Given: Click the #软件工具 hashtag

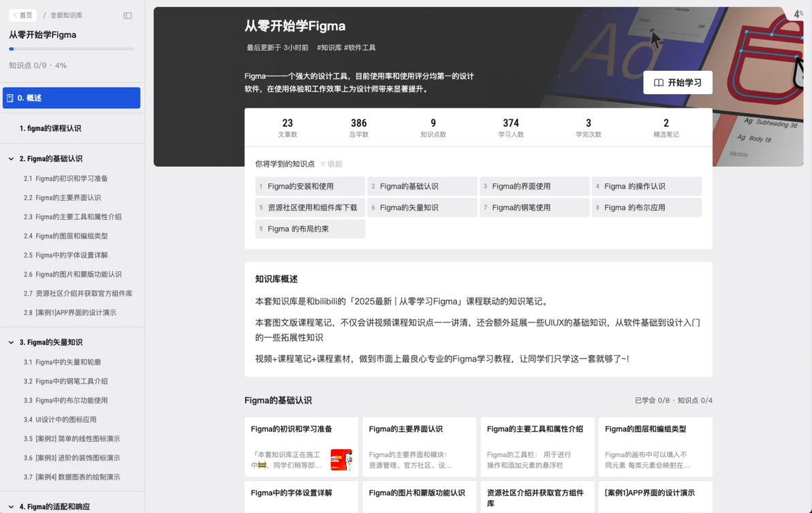Looking at the screenshot, I should 360,48.
